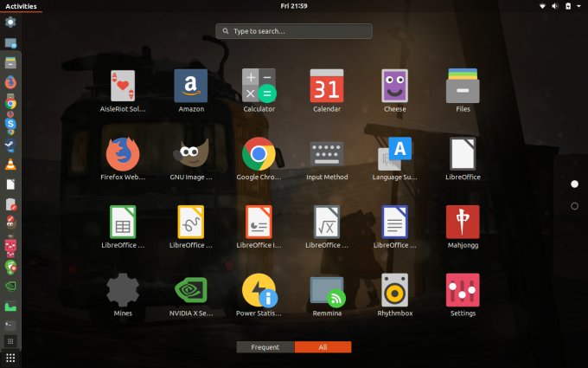The width and height of the screenshot is (588, 368).
Task: Open Files cabinet icon in dock
Action: (10, 62)
